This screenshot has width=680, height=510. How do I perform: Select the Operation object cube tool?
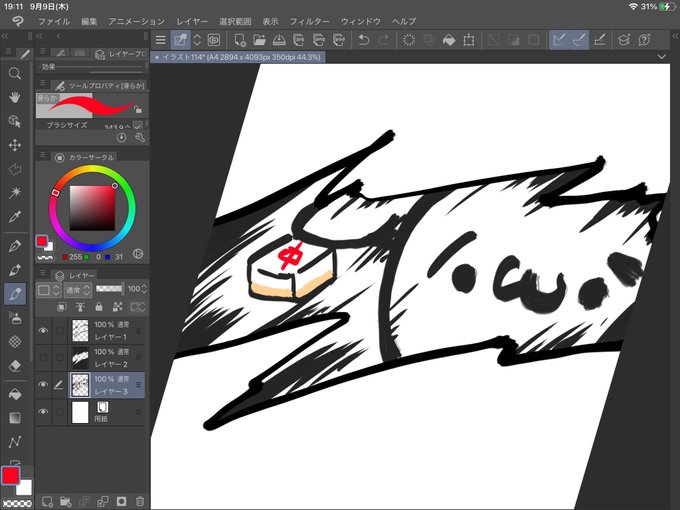point(15,121)
